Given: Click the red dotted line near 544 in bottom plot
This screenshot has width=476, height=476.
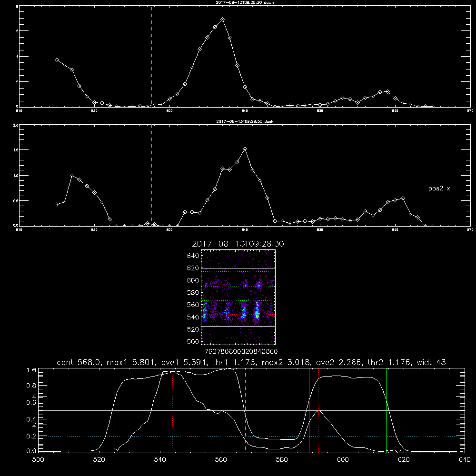Looking at the screenshot, I should (172, 410).
